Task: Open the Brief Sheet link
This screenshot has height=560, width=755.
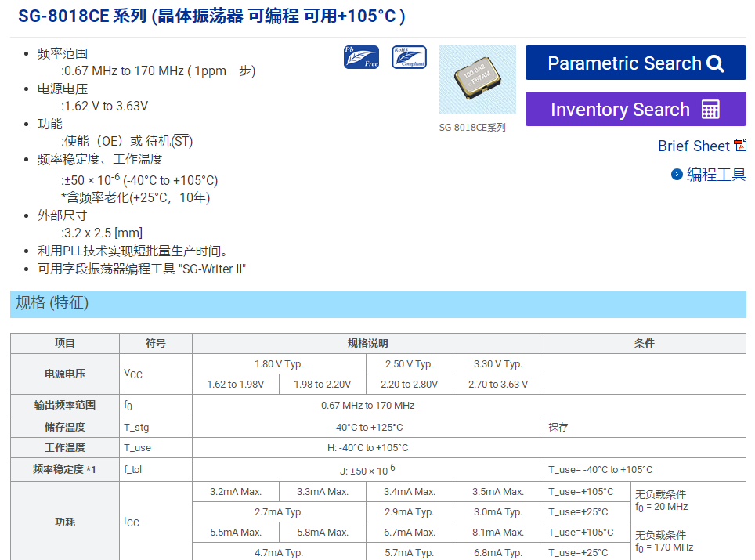Action: pos(693,146)
